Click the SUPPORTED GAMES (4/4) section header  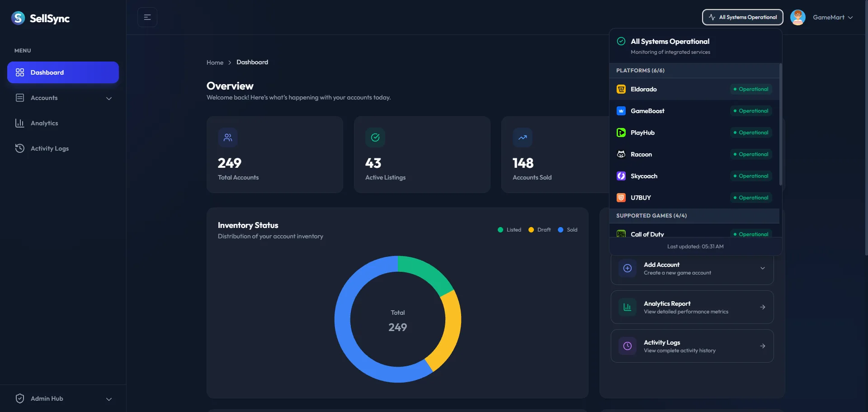coord(694,216)
